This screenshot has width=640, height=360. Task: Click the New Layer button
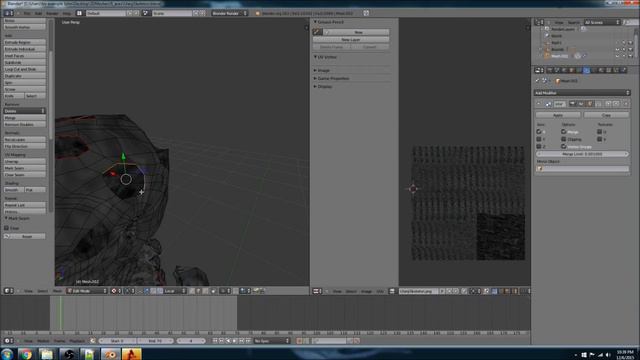[351, 40]
